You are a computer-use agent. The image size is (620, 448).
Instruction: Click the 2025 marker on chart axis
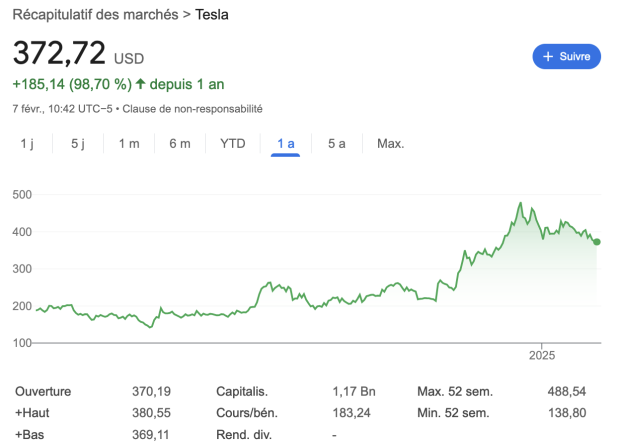(x=541, y=356)
